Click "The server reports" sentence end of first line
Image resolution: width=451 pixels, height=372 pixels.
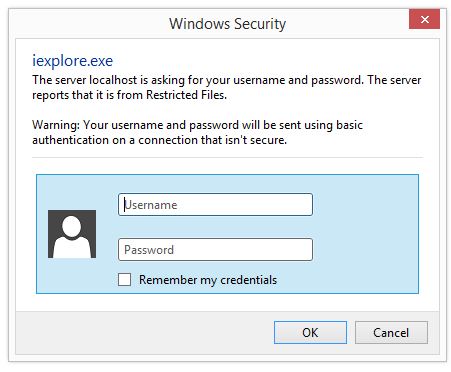(x=394, y=80)
